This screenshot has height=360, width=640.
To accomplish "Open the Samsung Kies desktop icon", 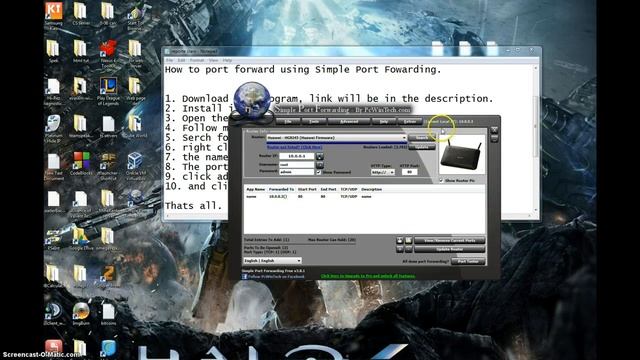I will 53,16.
